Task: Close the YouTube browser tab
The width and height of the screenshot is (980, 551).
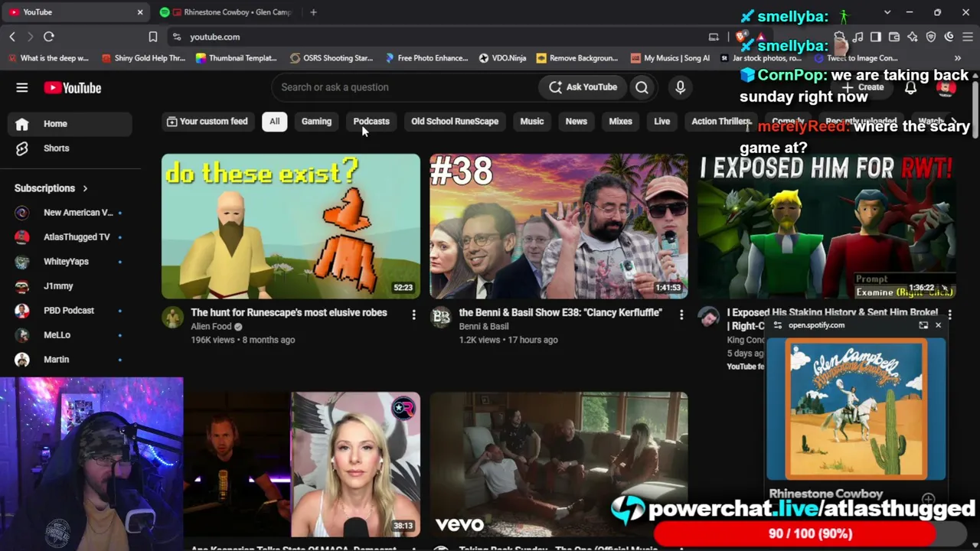Action: pyautogui.click(x=140, y=12)
